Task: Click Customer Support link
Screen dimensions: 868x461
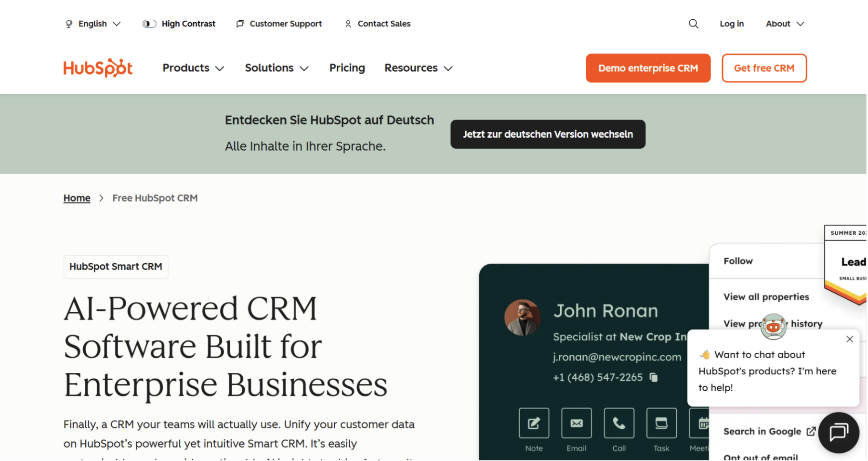Action: click(x=279, y=24)
